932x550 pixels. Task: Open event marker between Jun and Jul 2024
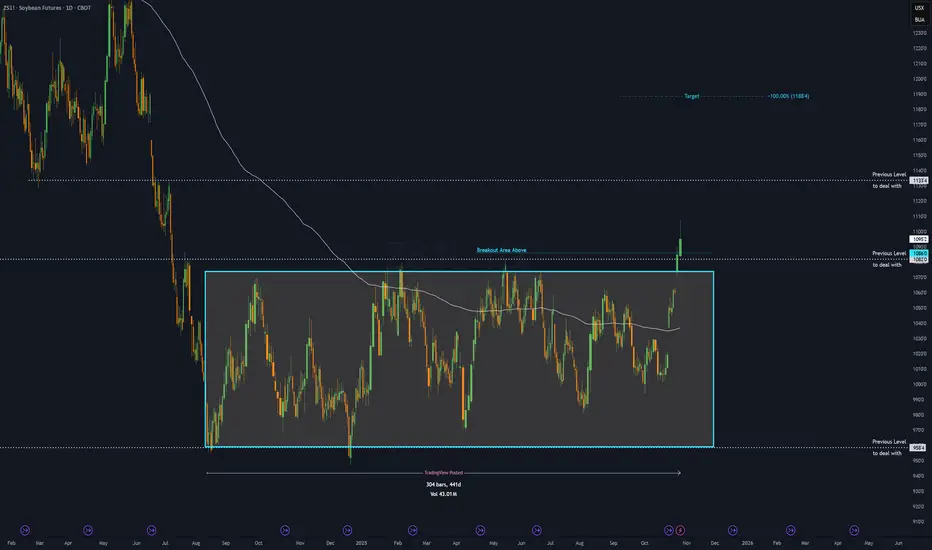(x=152, y=530)
